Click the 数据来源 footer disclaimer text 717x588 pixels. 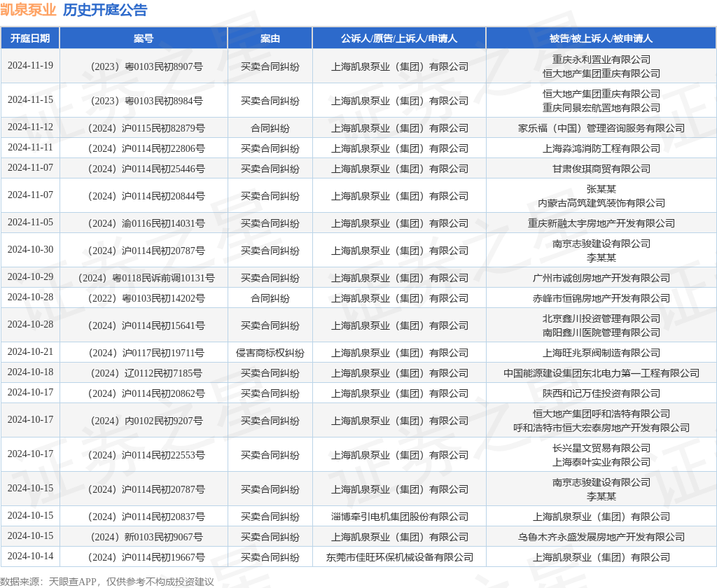pos(107,582)
